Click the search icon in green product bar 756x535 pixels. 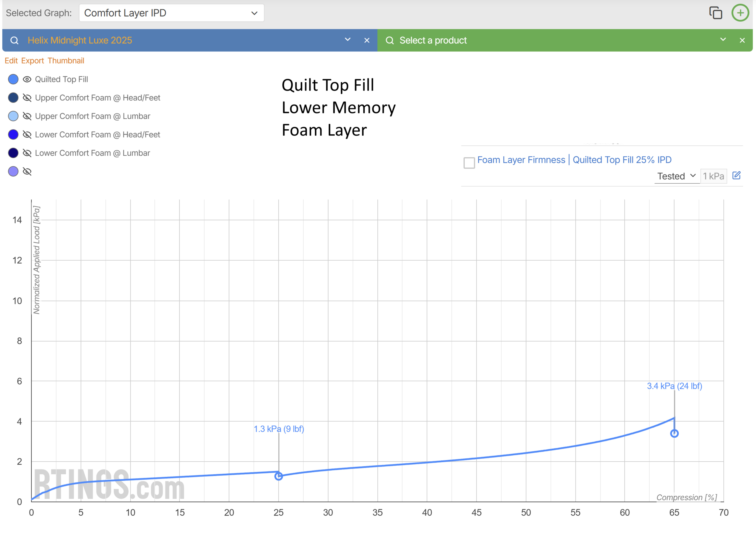pyautogui.click(x=390, y=41)
